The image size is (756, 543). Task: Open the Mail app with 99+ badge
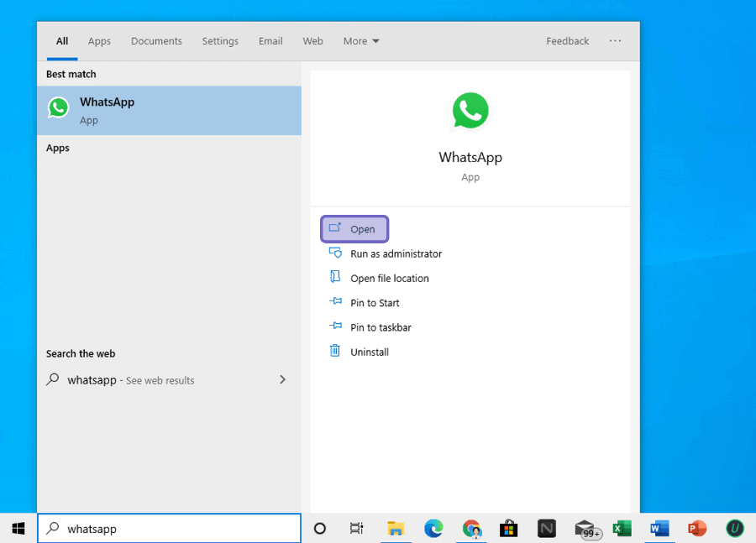point(587,530)
